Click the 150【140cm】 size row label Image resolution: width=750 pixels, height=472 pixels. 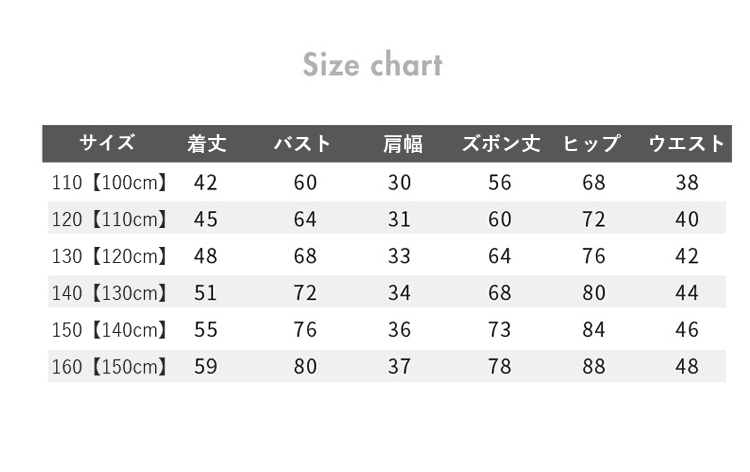(109, 330)
